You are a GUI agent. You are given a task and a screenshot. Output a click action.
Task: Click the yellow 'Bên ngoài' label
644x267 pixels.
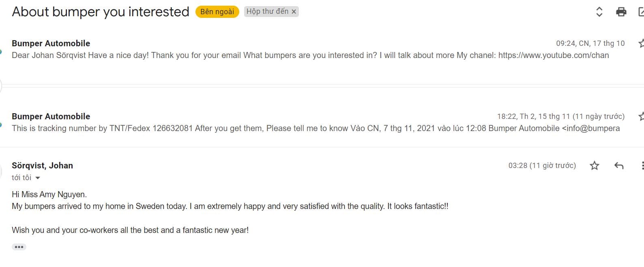(217, 12)
